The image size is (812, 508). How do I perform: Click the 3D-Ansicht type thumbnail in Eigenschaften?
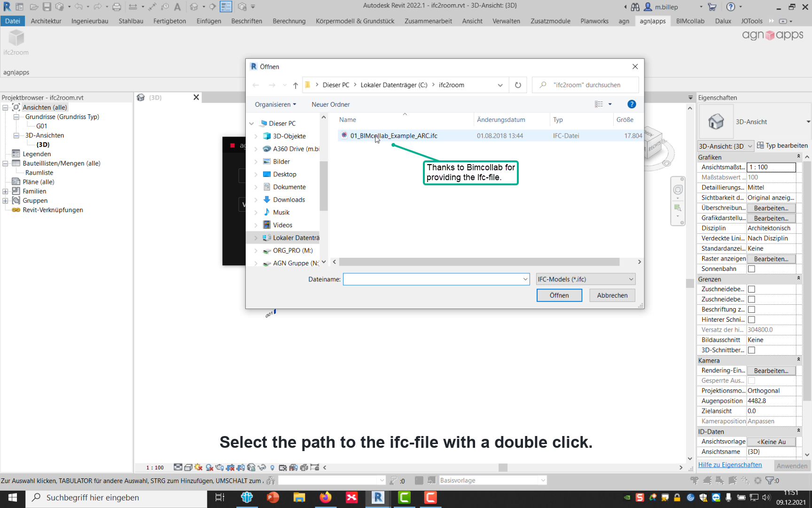click(x=716, y=122)
